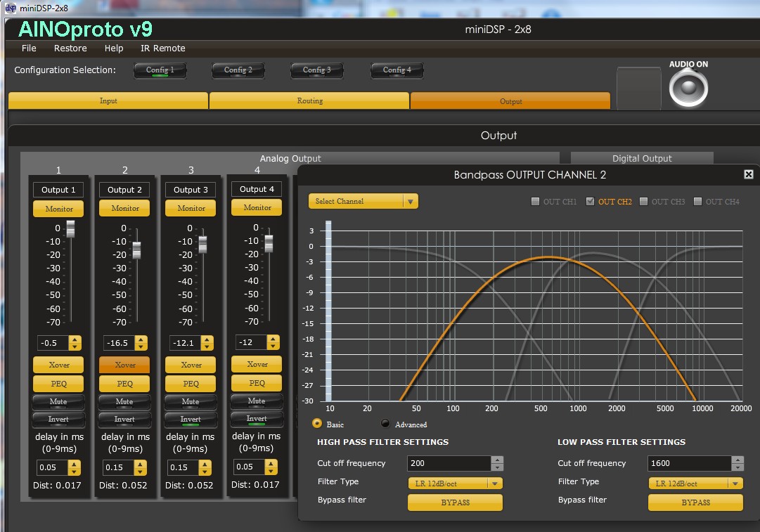Open low pass Filter Type dropdown

click(x=695, y=483)
